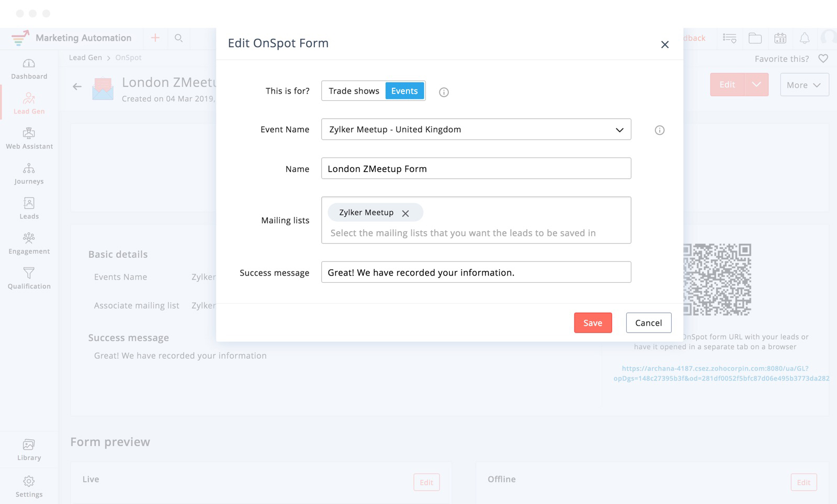
Task: Open the Engagement sidebar icon
Action: click(29, 238)
